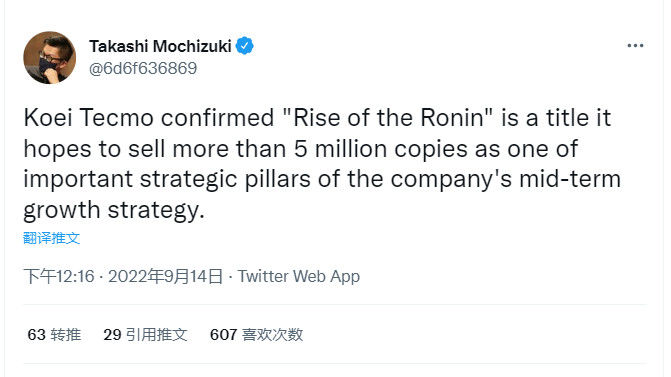Image resolution: width=671 pixels, height=377 pixels.
Task: Open the three-dot more options menu
Action: (x=635, y=45)
